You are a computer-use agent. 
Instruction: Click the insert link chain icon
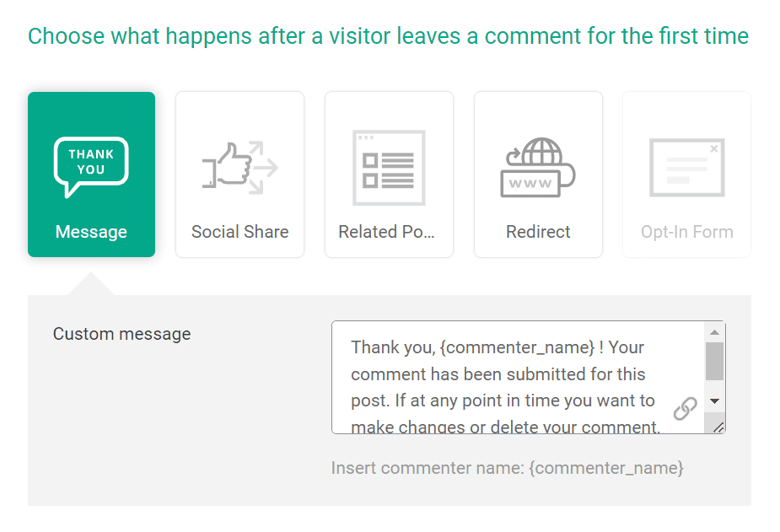tap(685, 409)
